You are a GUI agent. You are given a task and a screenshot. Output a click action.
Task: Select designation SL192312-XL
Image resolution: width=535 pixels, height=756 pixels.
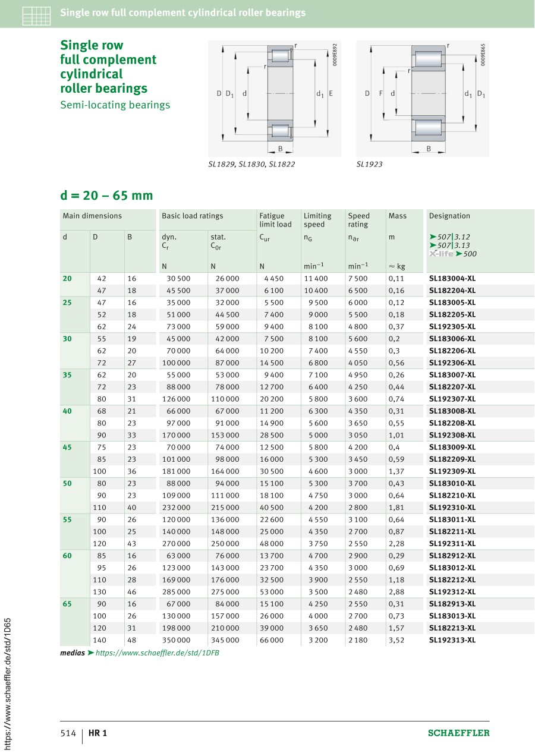[x=452, y=592]
